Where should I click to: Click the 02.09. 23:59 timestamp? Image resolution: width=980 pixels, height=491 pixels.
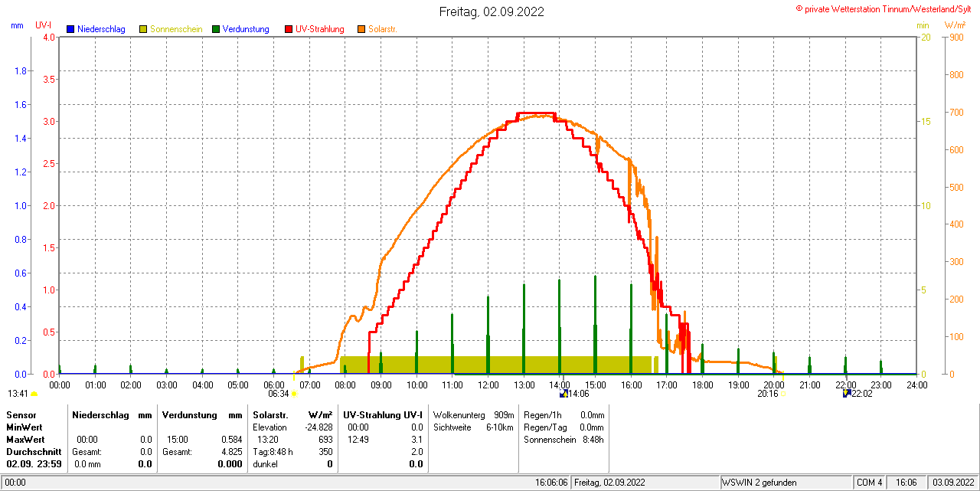click(34, 463)
